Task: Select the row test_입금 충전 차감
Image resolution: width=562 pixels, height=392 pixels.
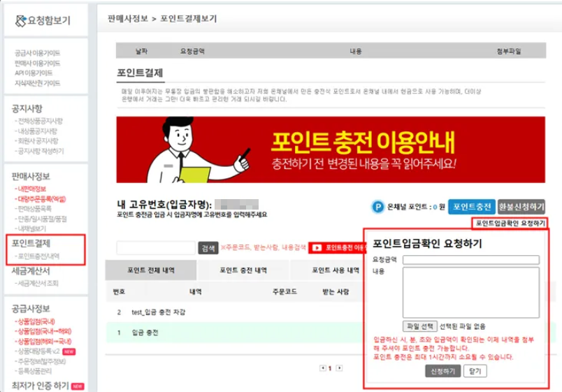Action: coord(236,312)
